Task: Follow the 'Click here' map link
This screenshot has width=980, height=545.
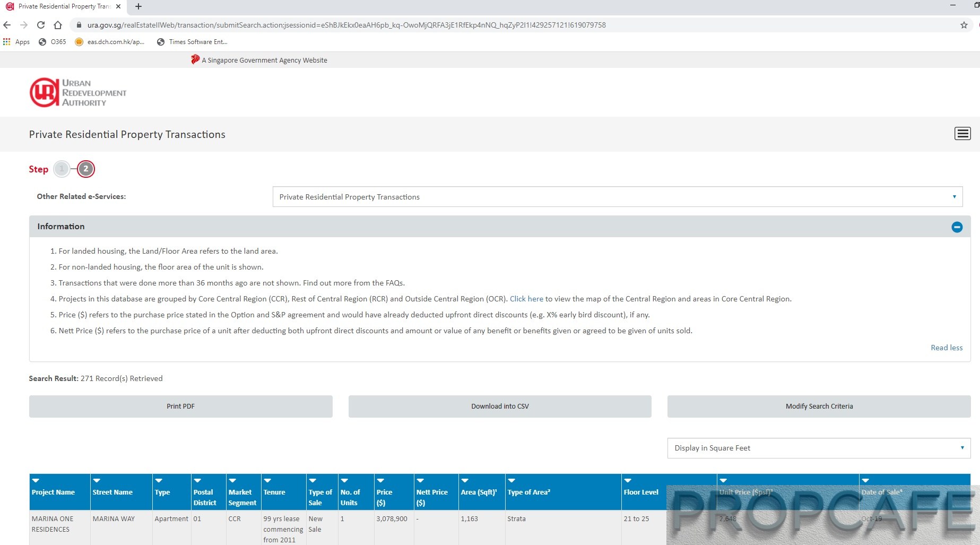Action: point(526,299)
